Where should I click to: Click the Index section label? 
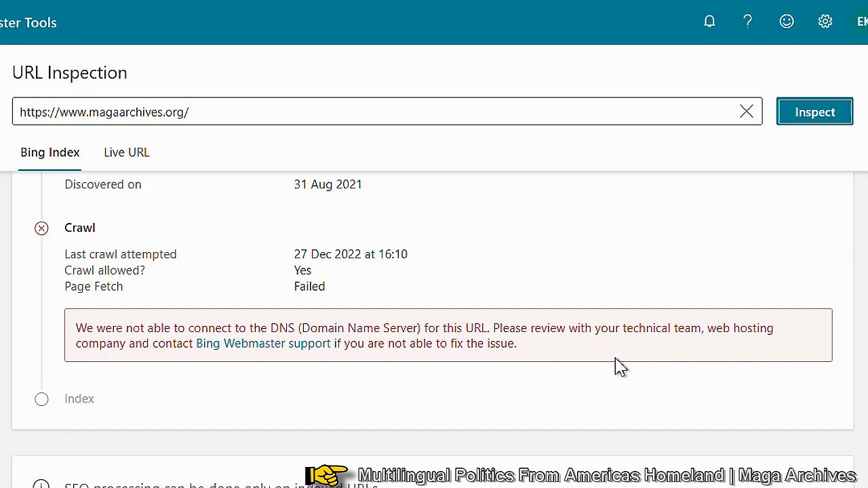tap(79, 399)
